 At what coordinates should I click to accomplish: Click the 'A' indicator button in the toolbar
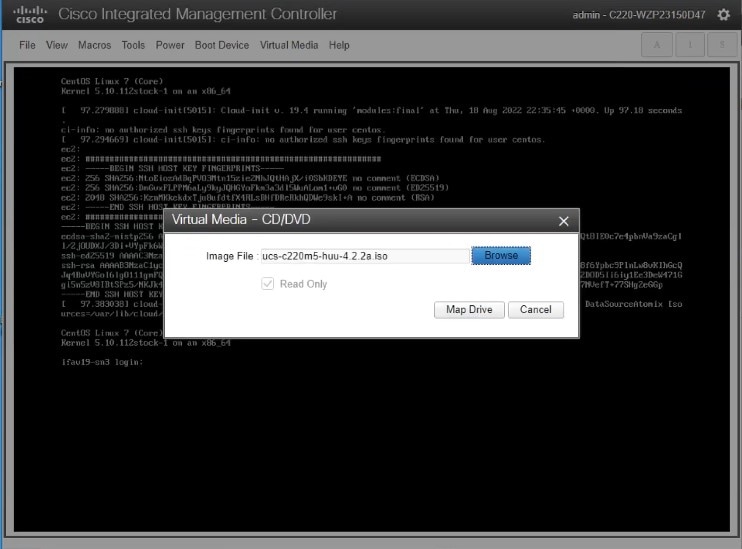[x=657, y=45]
